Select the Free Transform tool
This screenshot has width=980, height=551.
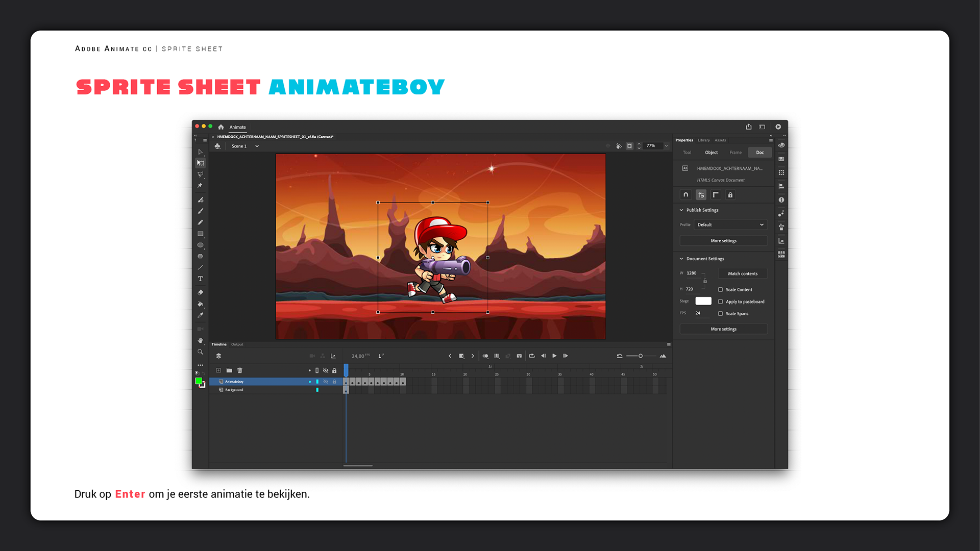pos(201,163)
